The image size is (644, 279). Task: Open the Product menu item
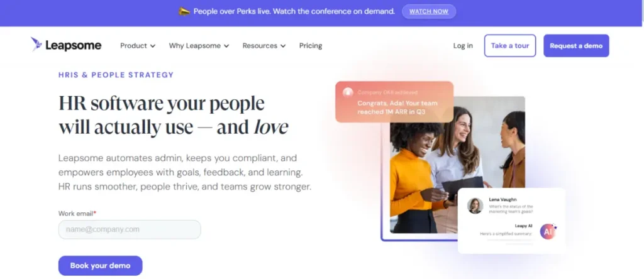coord(133,45)
